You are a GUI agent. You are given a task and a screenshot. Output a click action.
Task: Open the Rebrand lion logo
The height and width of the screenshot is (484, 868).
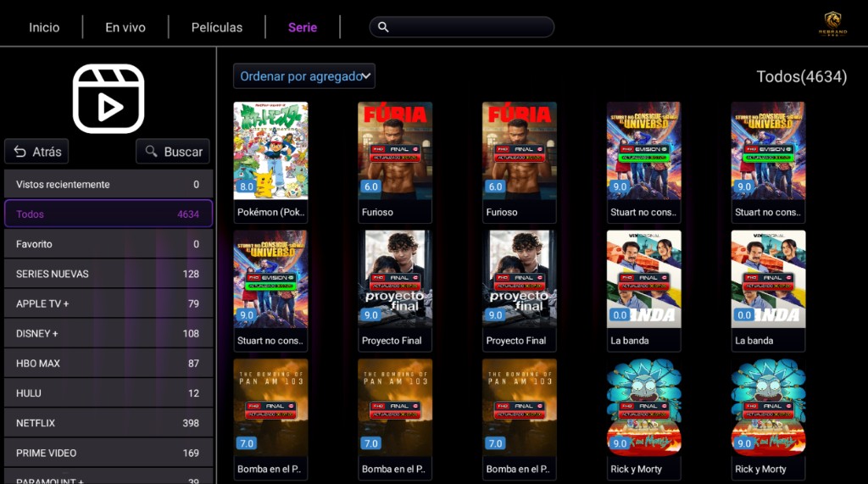pyautogui.click(x=832, y=24)
